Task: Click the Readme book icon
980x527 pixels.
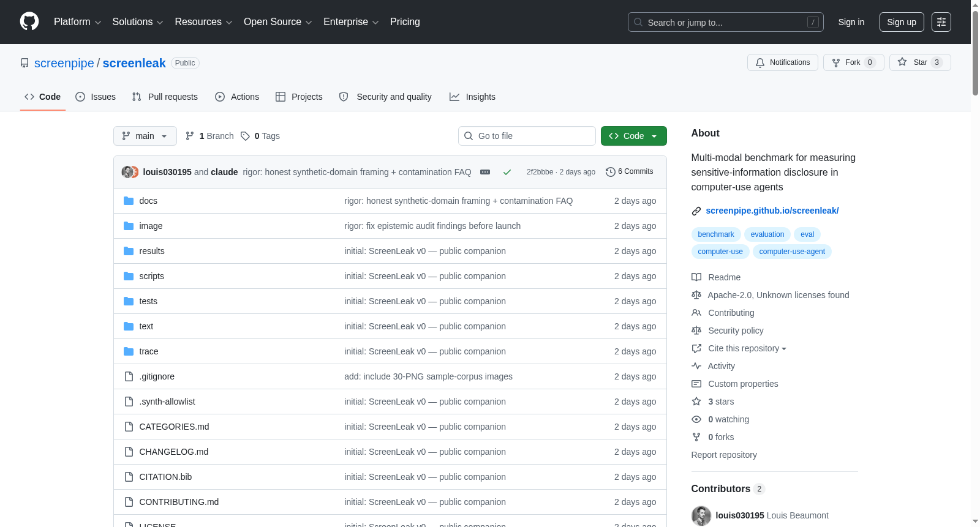Action: [696, 277]
